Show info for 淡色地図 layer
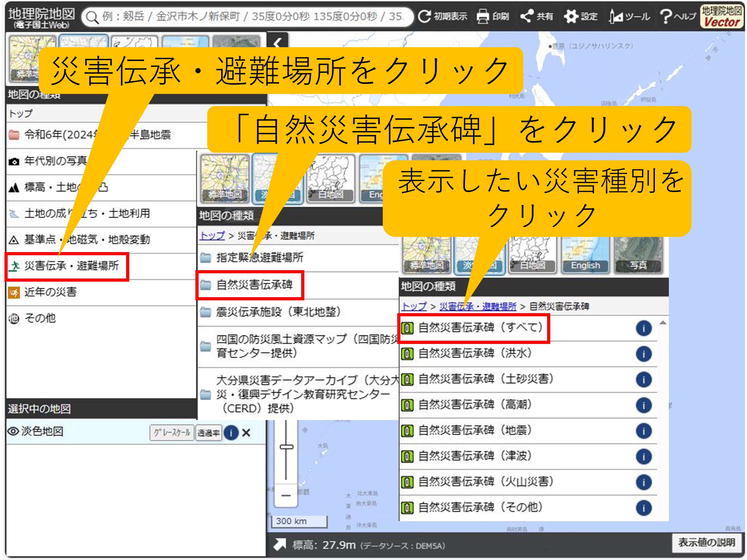This screenshot has height=560, width=747. (x=231, y=433)
